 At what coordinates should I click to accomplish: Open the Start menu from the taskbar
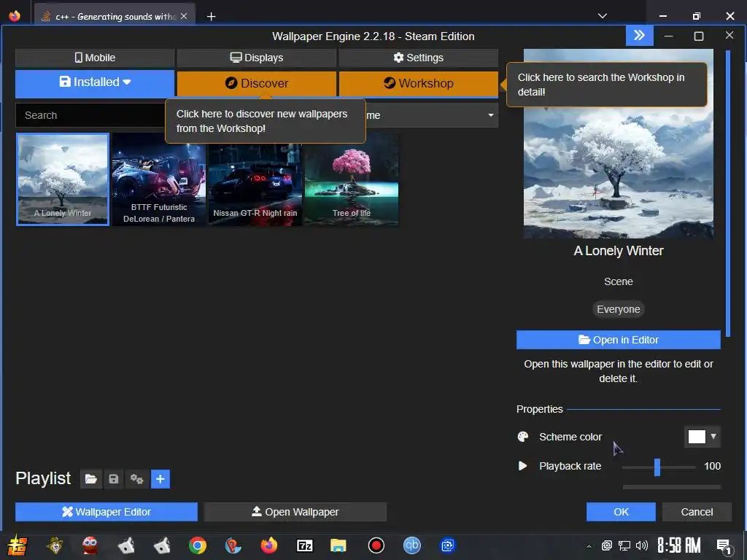[18, 545]
